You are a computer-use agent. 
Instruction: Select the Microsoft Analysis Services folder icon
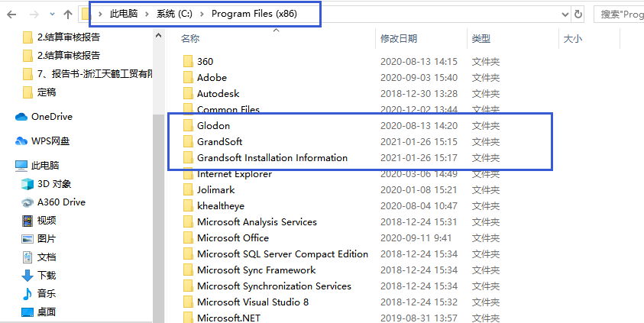(x=188, y=222)
